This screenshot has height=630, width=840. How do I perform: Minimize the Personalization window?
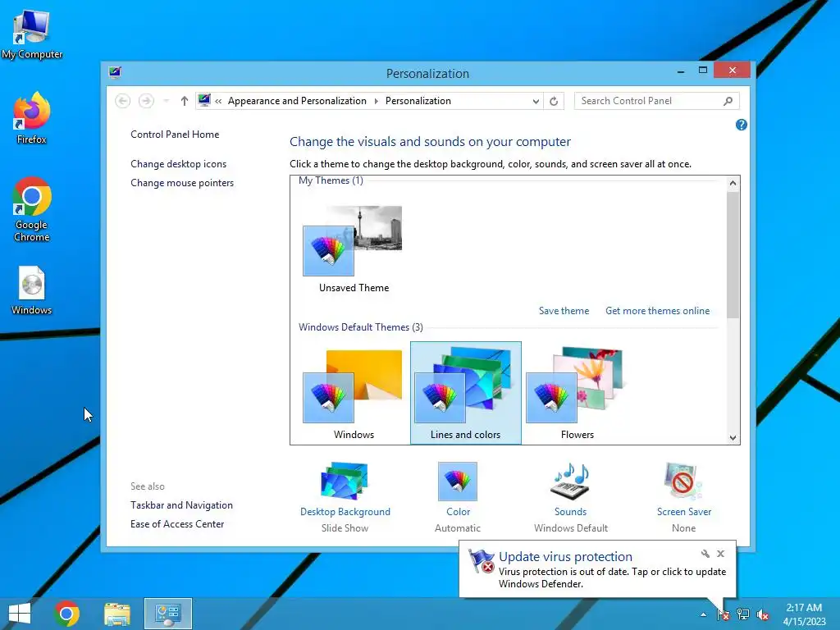coord(680,71)
